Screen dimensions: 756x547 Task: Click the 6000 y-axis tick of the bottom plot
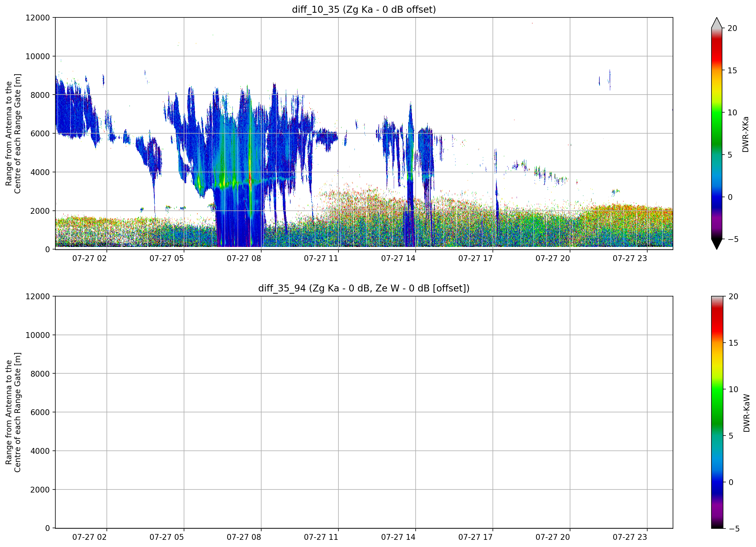[x=40, y=412]
